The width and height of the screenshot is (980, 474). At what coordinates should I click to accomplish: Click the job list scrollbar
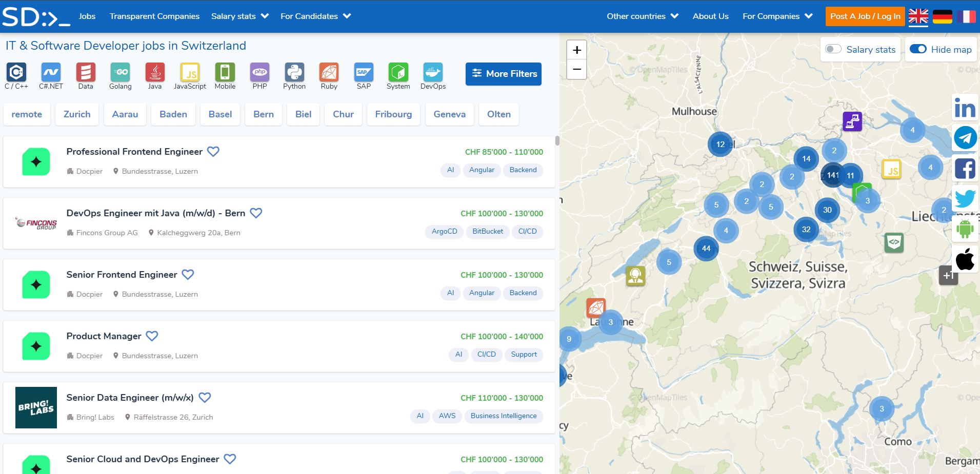(557, 141)
